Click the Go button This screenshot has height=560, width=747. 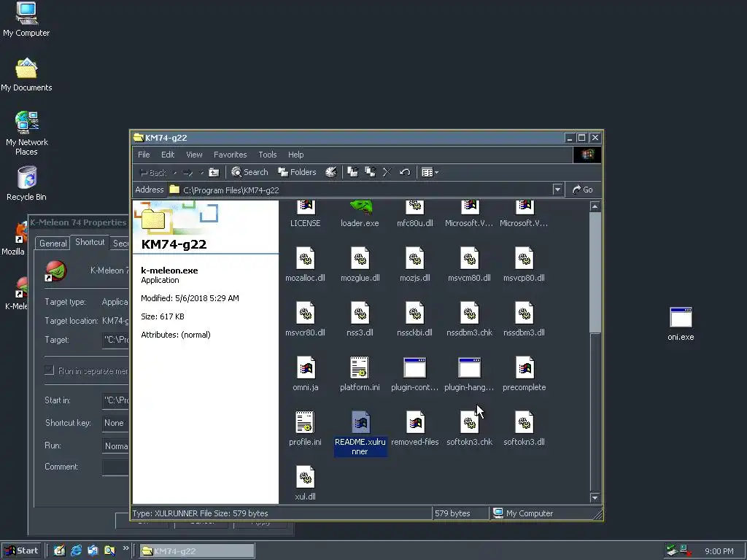click(x=583, y=190)
